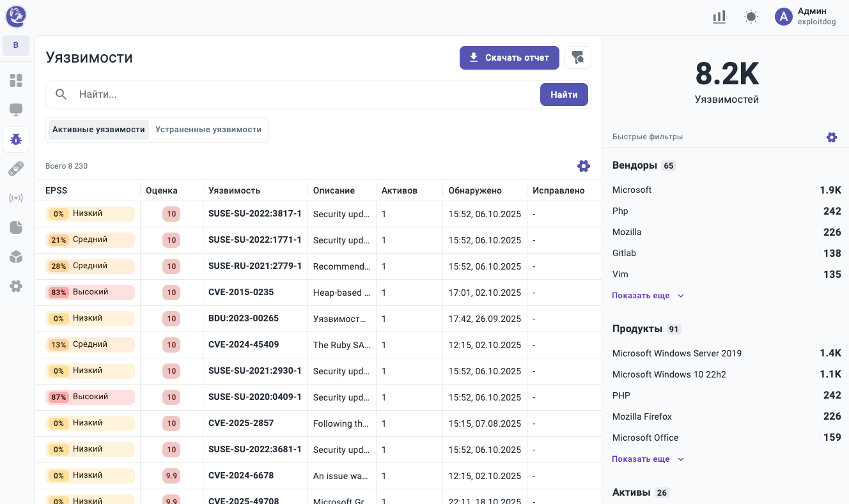Toggle the light/dark theme sun icon

pyautogui.click(x=751, y=17)
